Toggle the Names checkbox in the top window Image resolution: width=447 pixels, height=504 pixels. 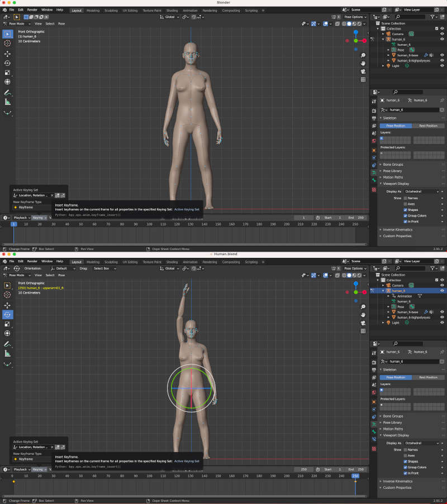pos(405,198)
